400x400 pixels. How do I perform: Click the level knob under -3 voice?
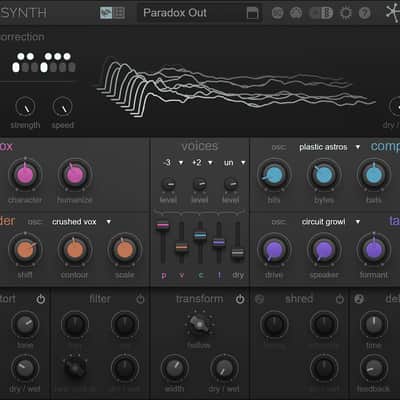click(168, 184)
